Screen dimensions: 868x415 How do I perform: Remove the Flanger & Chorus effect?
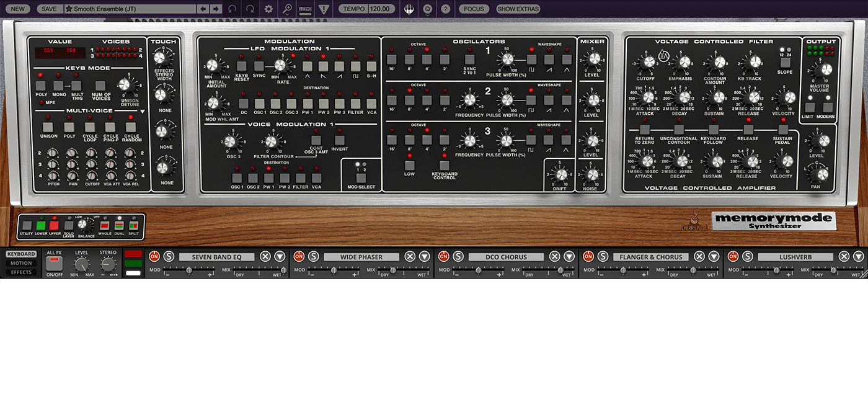pos(699,256)
